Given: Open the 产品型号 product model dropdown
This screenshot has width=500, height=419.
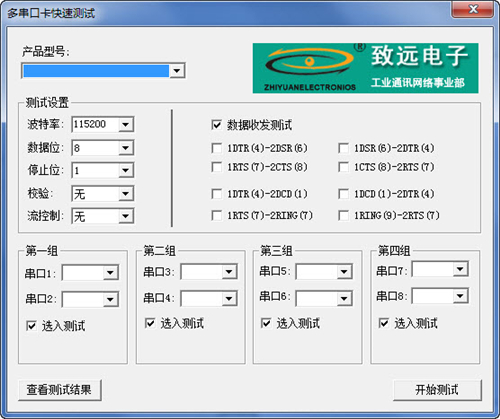Looking at the screenshot, I should click(103, 71).
